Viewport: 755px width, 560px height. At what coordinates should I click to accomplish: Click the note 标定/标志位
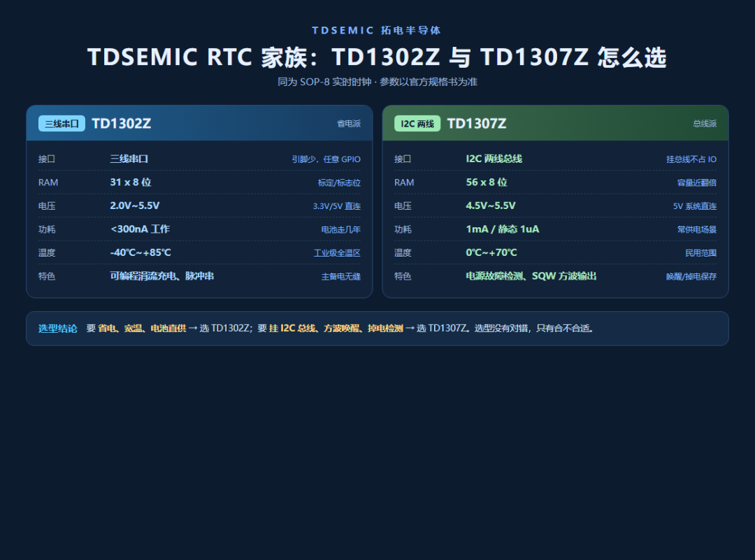click(x=339, y=183)
